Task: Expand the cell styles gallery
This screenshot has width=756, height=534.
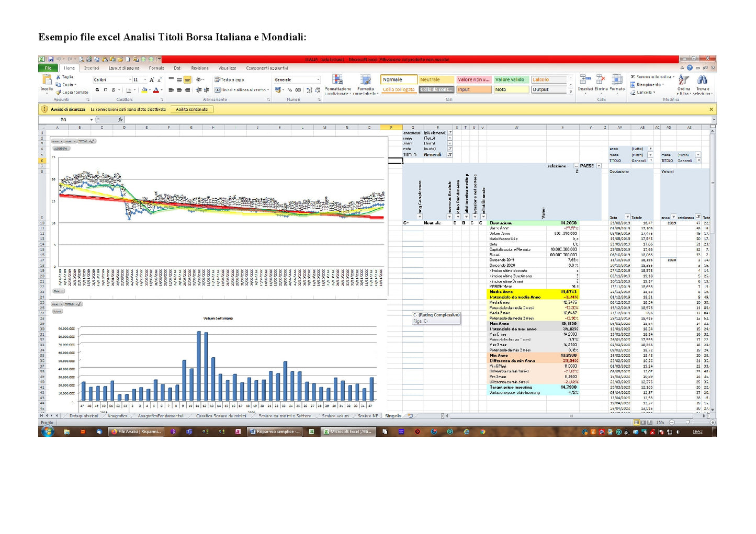Action: coord(571,92)
